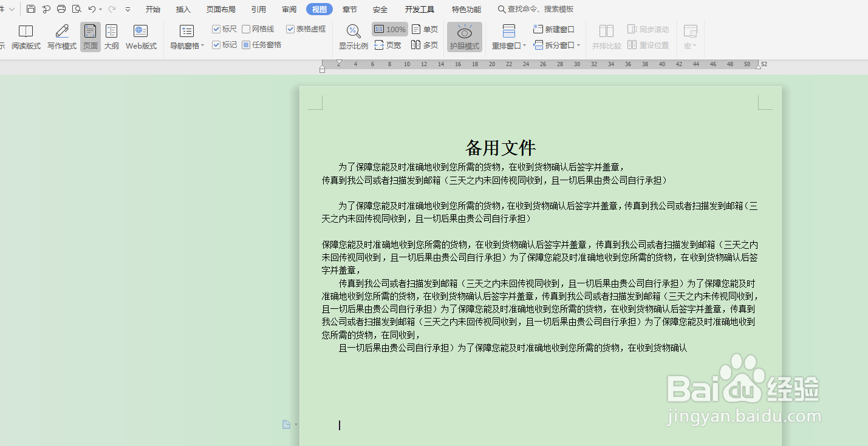Switch to Web版式 web layout view
868x446 pixels.
point(140,36)
